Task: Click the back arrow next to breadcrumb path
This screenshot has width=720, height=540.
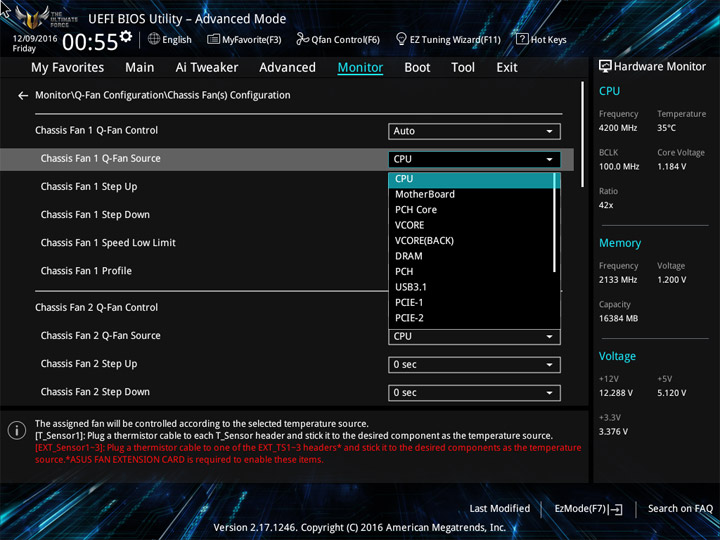Action: 22,96
